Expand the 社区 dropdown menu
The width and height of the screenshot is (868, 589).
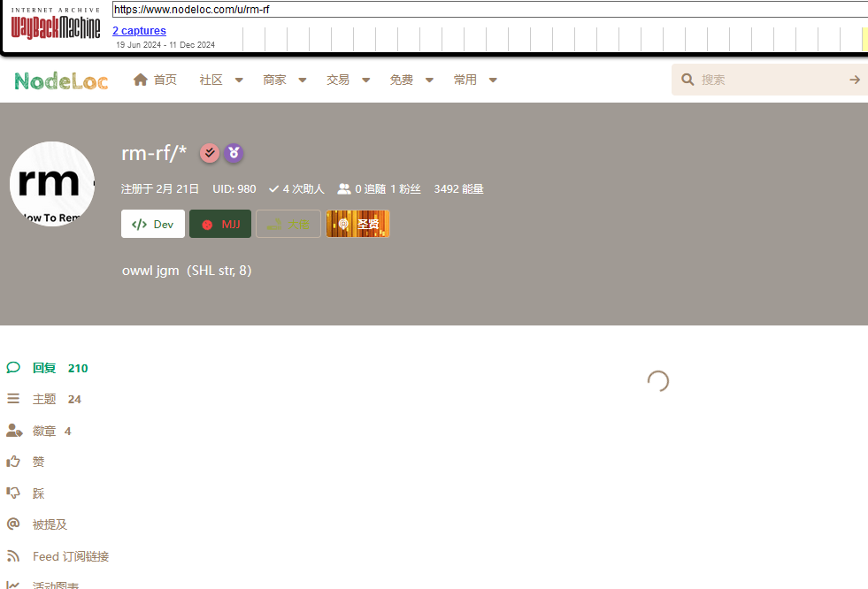click(221, 80)
